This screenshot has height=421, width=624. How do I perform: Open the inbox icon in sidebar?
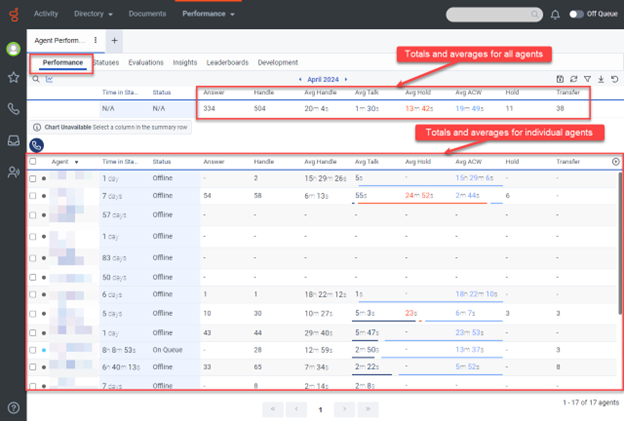click(13, 141)
